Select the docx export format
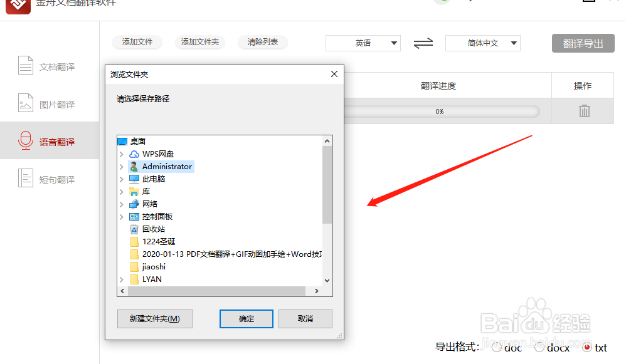The height and width of the screenshot is (364, 626). 539,347
